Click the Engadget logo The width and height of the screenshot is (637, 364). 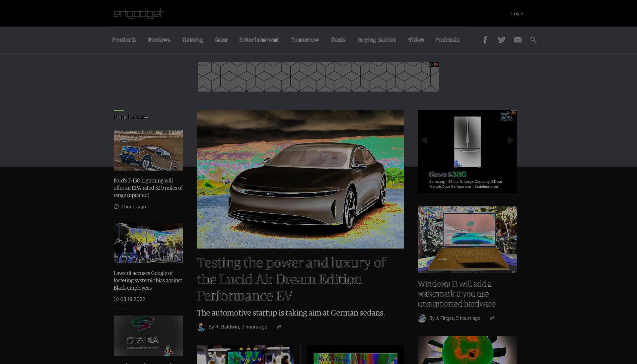click(x=139, y=13)
